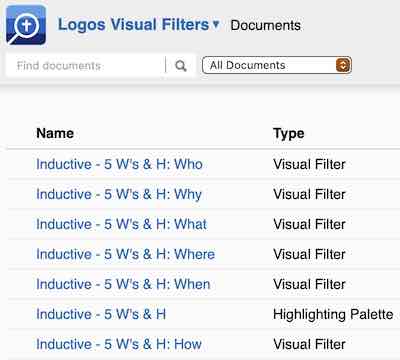Focus the Find documents search field
The height and width of the screenshot is (360, 400).
pos(86,65)
